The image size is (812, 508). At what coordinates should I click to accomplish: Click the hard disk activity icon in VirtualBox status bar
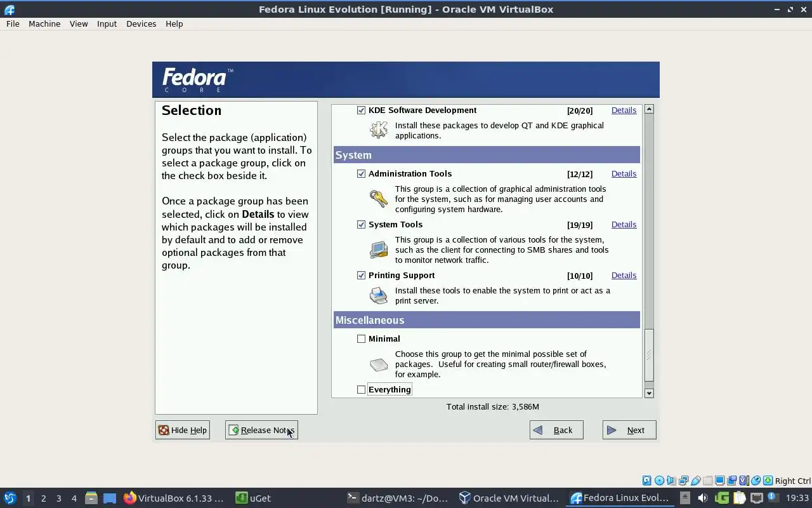click(647, 481)
